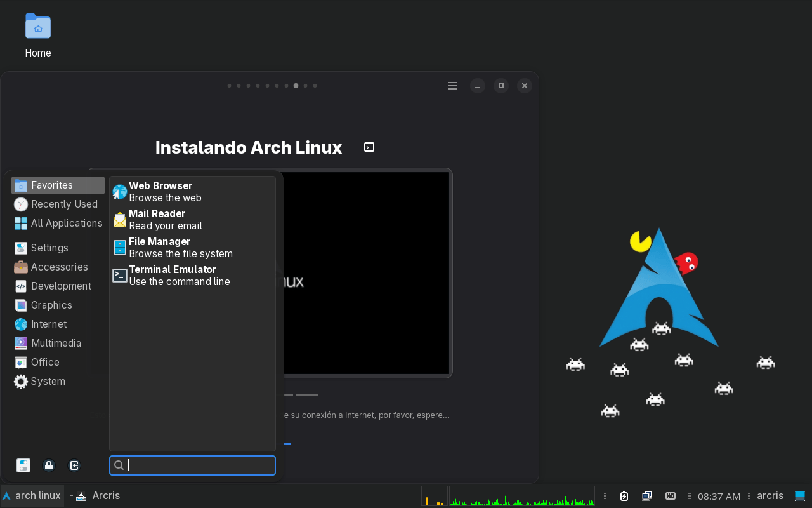Select the Development category

coord(58,286)
